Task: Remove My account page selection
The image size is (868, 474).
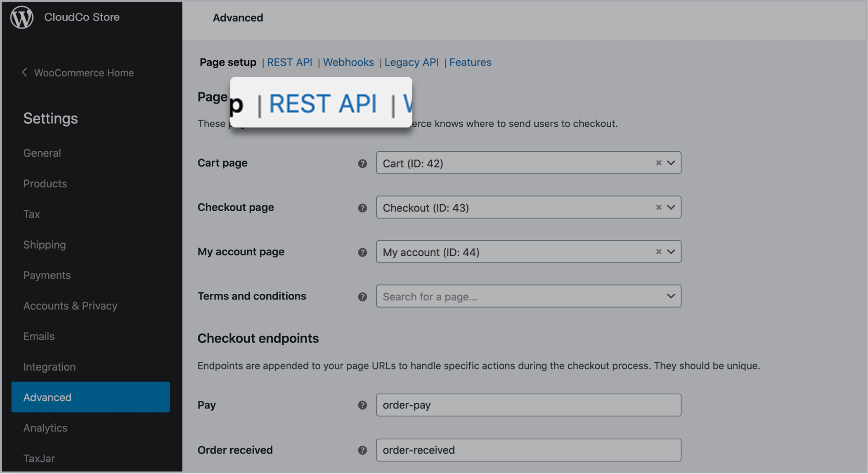Action: pyautogui.click(x=658, y=252)
